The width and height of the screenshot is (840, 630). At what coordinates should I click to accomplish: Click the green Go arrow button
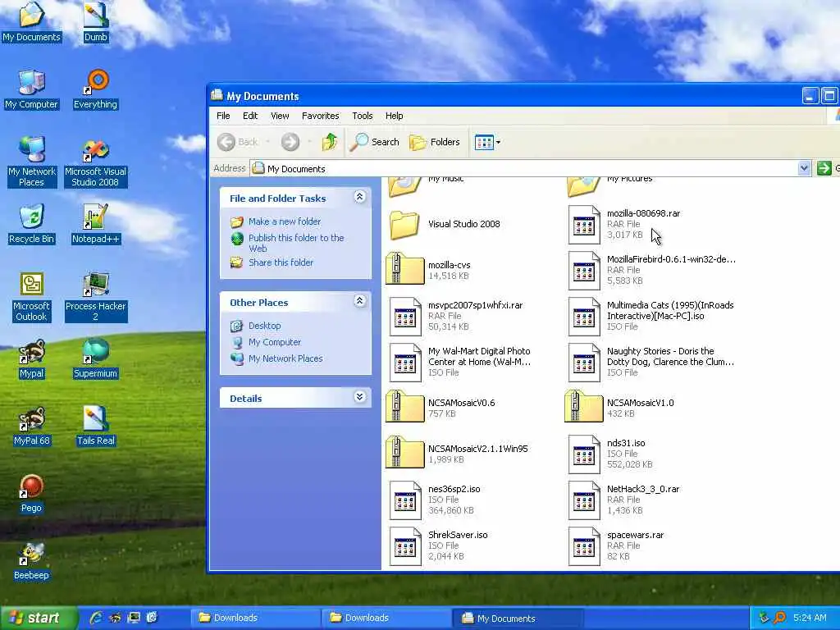824,168
